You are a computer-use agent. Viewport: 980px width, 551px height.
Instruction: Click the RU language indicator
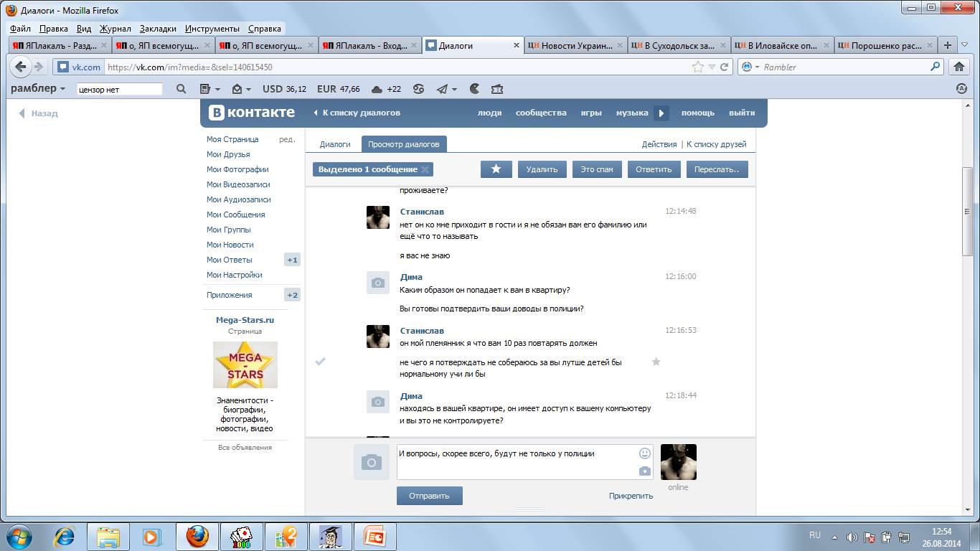[x=814, y=535]
